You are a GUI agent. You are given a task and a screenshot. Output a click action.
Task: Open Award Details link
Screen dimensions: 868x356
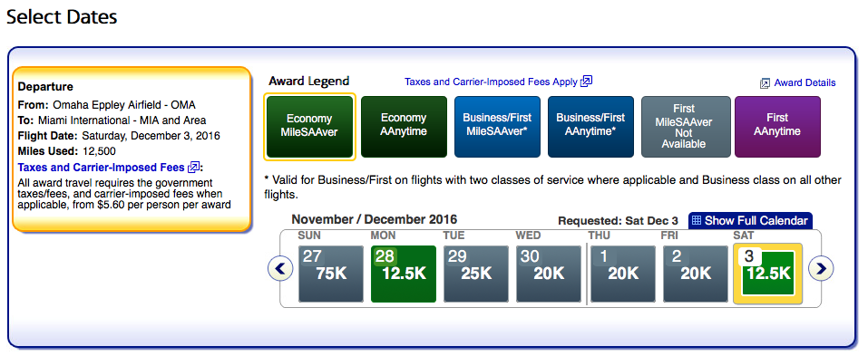pos(805,83)
